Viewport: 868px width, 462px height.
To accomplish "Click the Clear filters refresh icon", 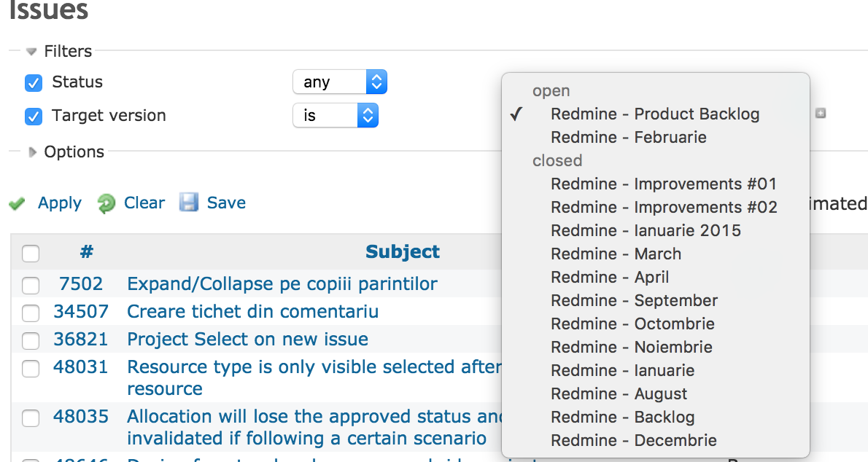I will point(106,203).
